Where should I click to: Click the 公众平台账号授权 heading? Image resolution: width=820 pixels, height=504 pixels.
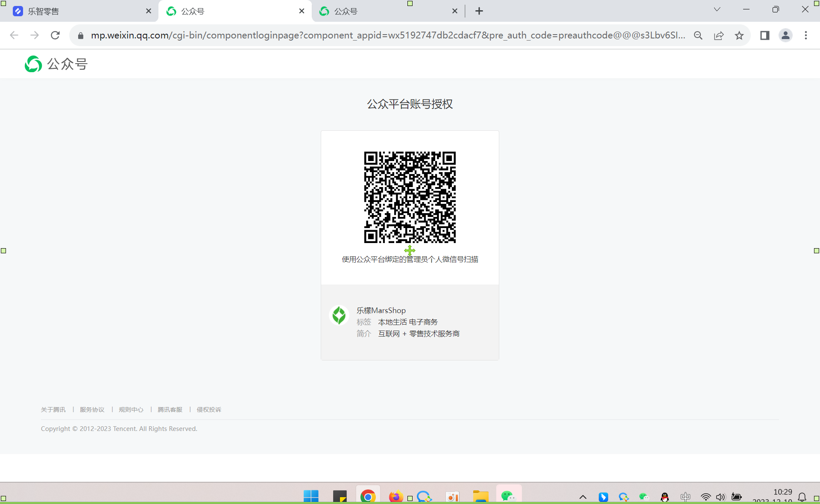(410, 104)
